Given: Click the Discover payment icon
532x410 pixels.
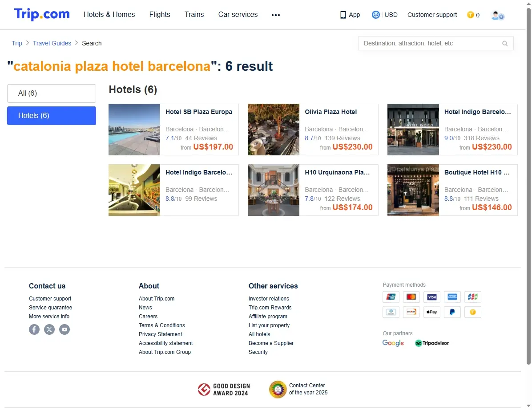Looking at the screenshot, I should (x=411, y=312).
